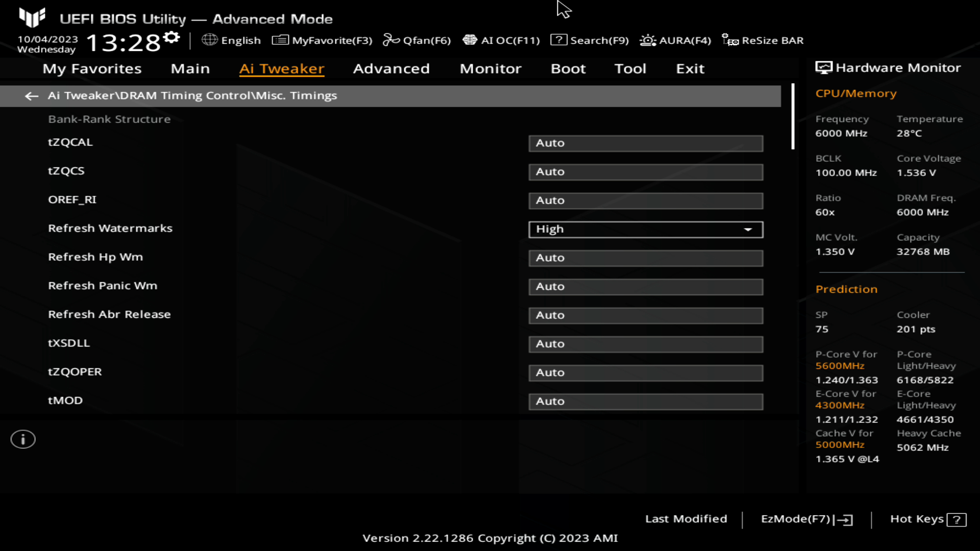Click the date 10/04/2023

pos(47,39)
